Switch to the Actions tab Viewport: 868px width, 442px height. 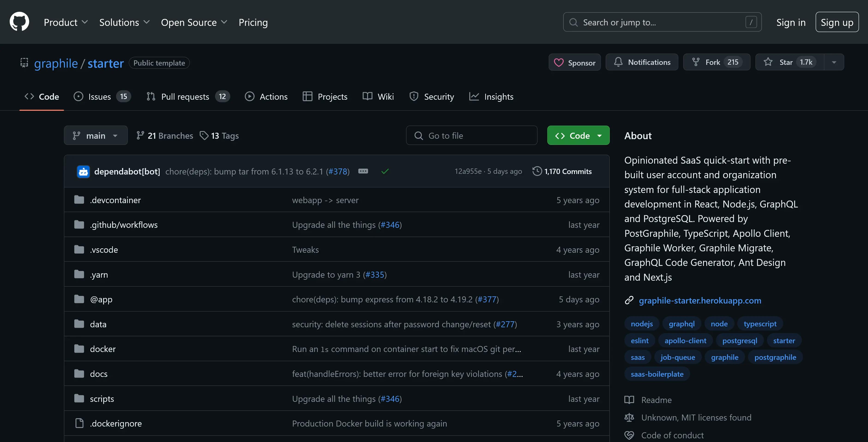click(x=266, y=97)
